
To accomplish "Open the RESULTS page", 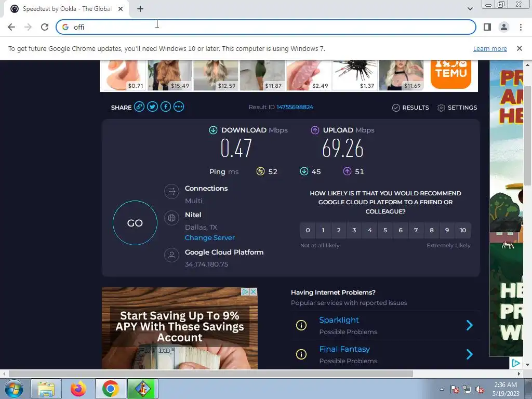I will pos(410,108).
